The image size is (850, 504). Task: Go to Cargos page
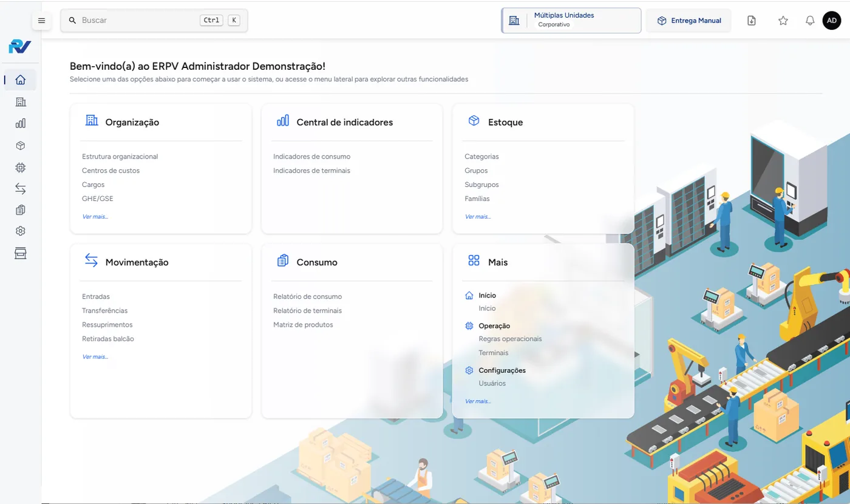click(x=93, y=185)
